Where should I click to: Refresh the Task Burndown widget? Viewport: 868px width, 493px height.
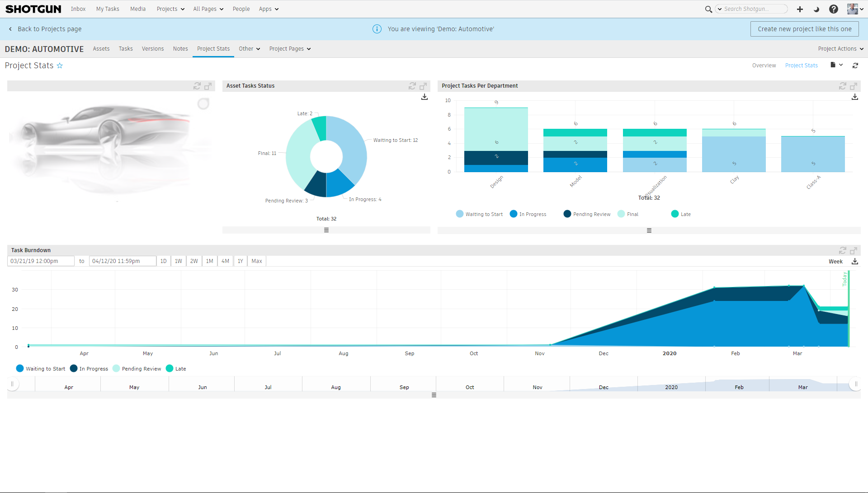point(843,250)
